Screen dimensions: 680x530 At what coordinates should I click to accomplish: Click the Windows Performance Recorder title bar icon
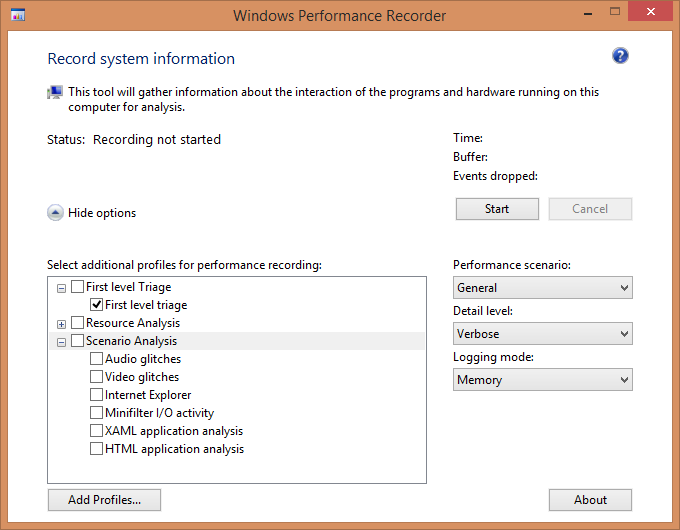[18, 15]
